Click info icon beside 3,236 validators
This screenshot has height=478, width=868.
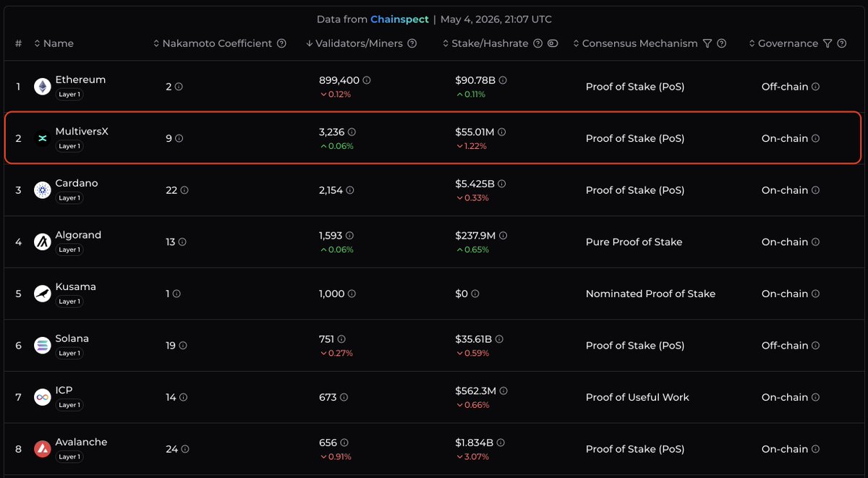tap(352, 132)
